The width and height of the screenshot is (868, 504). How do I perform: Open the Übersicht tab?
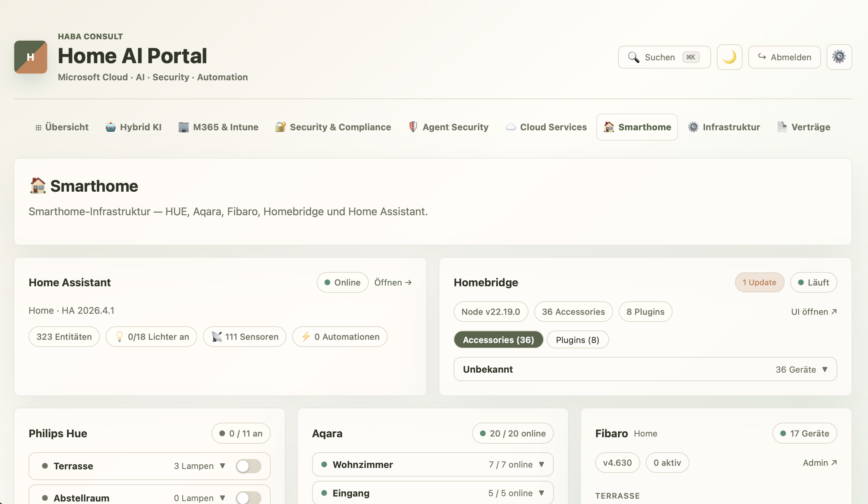[x=62, y=127]
